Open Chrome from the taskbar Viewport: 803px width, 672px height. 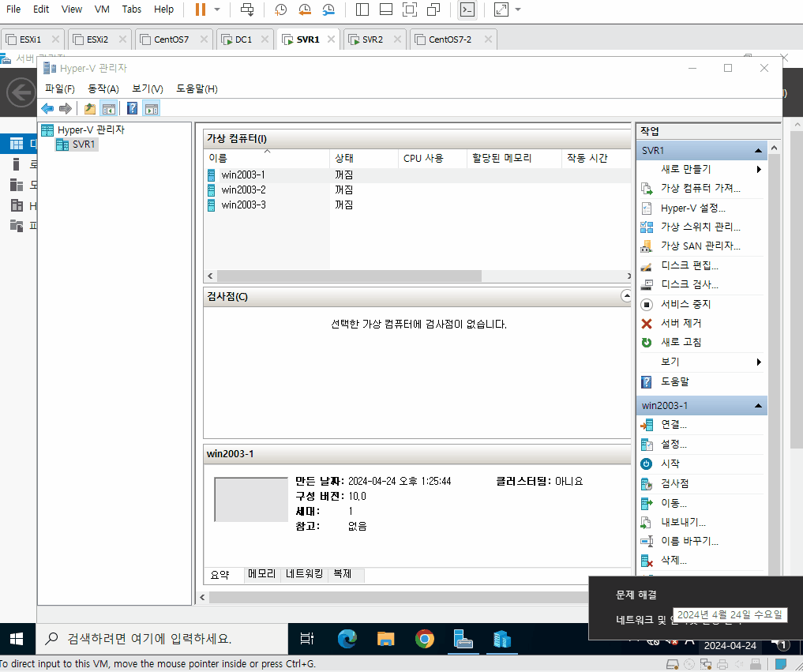[425, 639]
